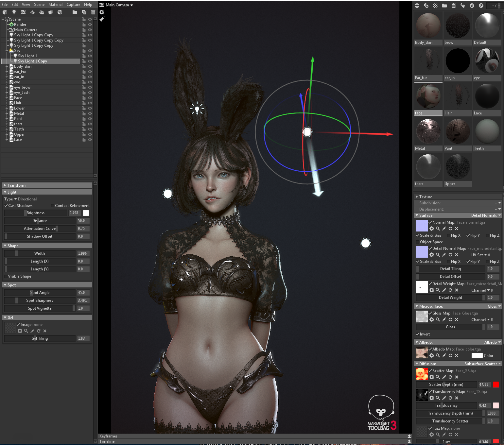This screenshot has height=445, width=504.
Task: Duplicate the selected scene object with the duplicate icon
Action: 84,12
